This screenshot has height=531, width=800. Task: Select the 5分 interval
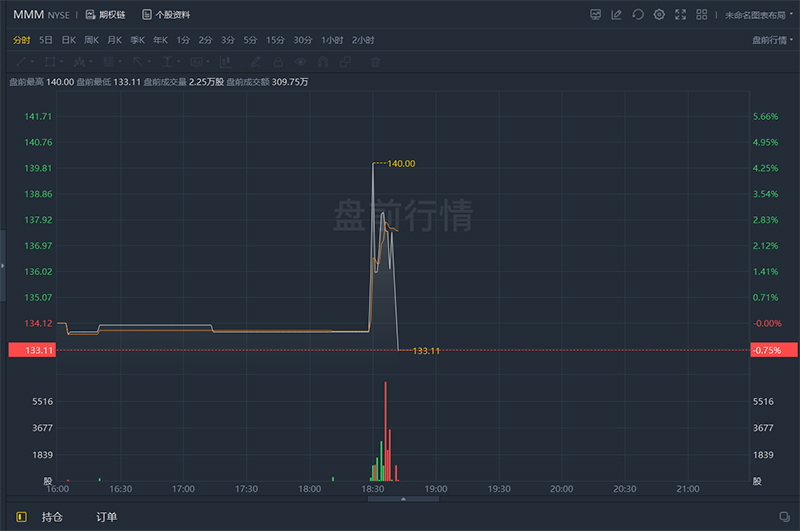click(x=250, y=40)
